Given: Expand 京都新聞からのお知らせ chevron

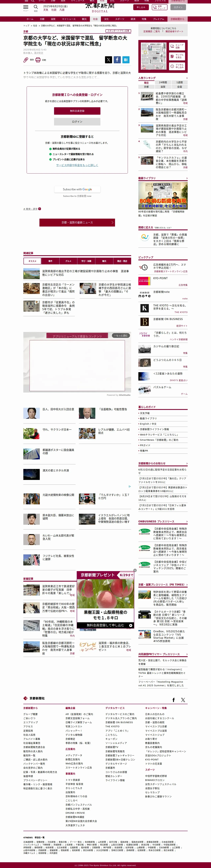Looking at the screenshot, I should coord(187,463).
